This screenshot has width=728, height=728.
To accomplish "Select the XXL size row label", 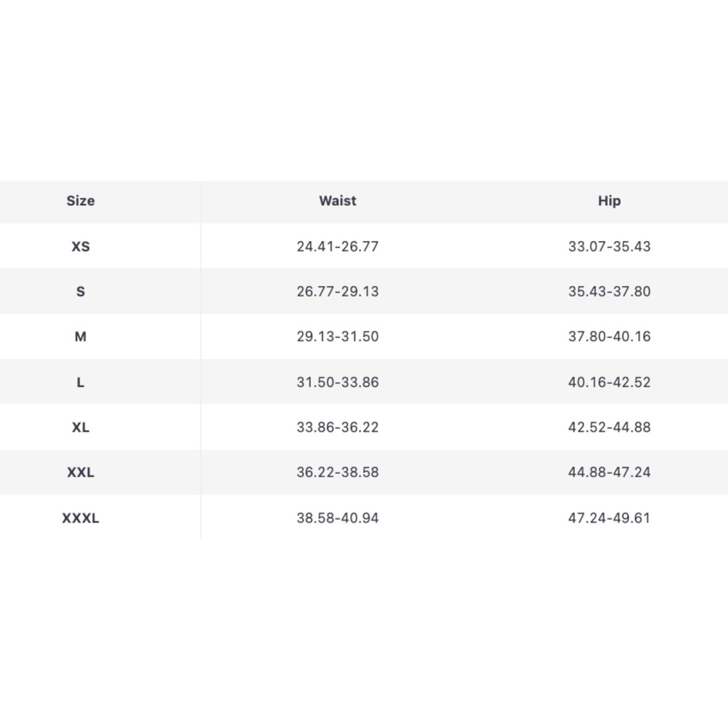I will [81, 472].
